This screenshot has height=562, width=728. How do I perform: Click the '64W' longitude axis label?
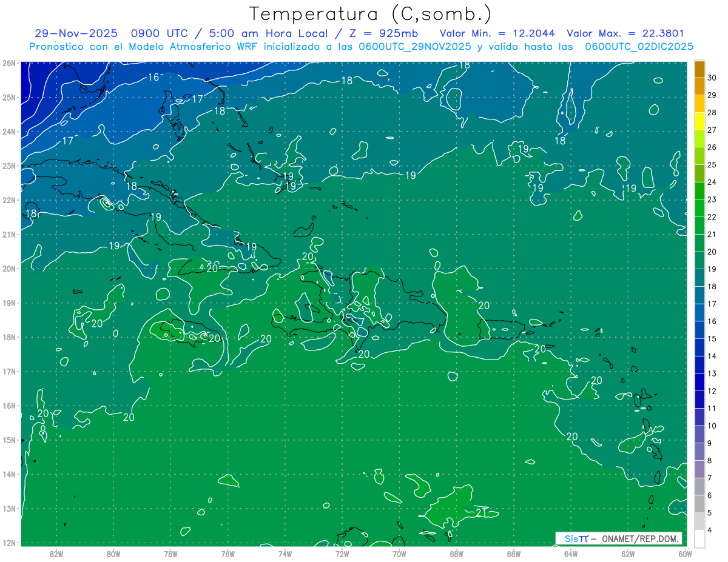pyautogui.click(x=571, y=554)
